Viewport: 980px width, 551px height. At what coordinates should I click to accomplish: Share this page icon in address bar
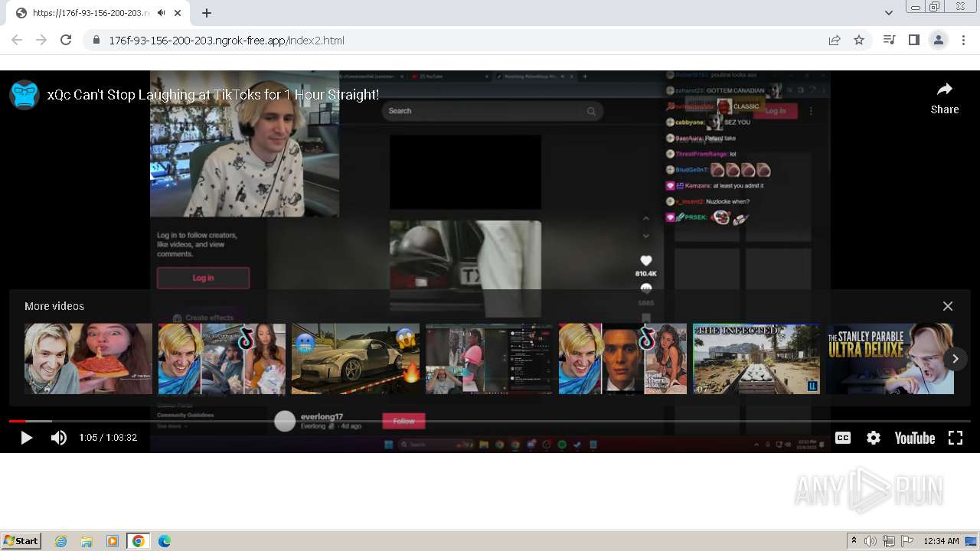click(835, 40)
